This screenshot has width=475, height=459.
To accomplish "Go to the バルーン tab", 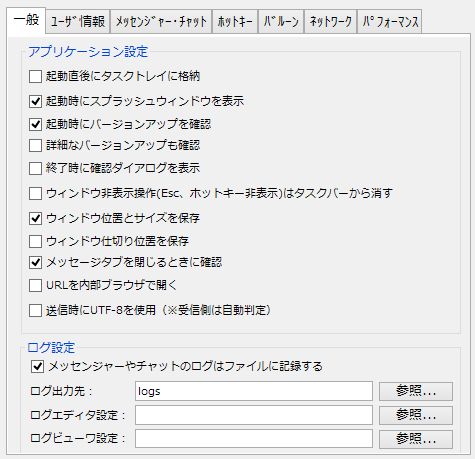I will 281,22.
